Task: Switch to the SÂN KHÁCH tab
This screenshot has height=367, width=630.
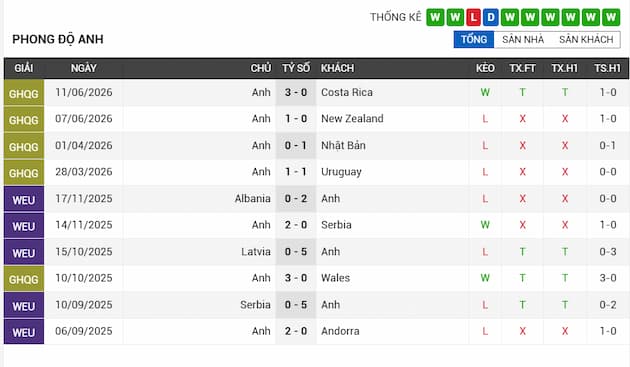Action: (586, 39)
